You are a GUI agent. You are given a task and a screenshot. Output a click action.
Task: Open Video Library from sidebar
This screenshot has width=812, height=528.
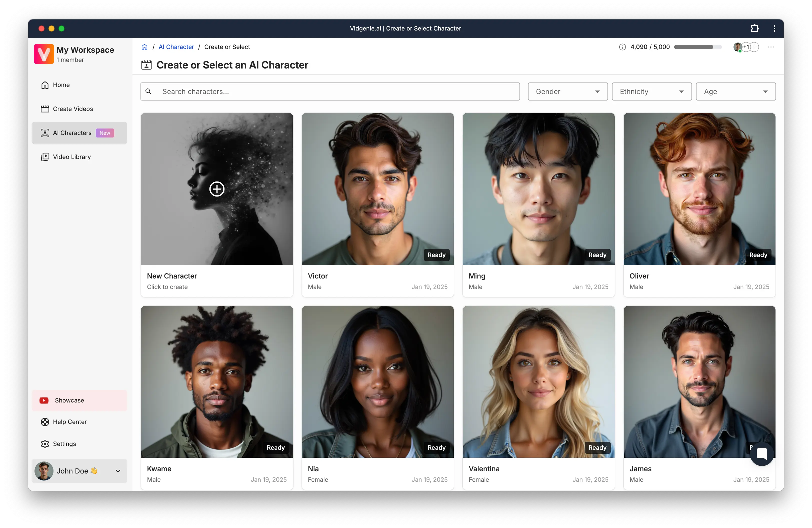tap(72, 157)
